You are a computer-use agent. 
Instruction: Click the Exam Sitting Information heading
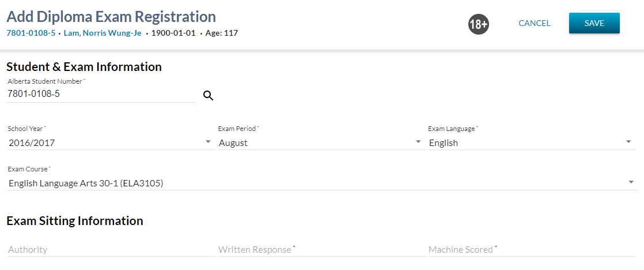pyautogui.click(x=75, y=221)
